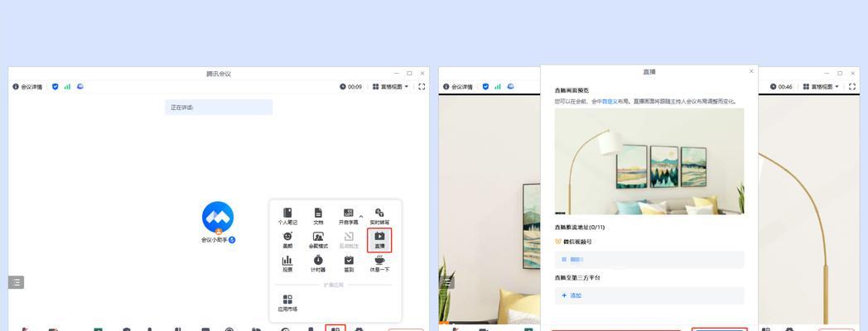The image size is (868, 331).
Task: Open 会议详情 in the left meeting window
Action: coord(27,87)
